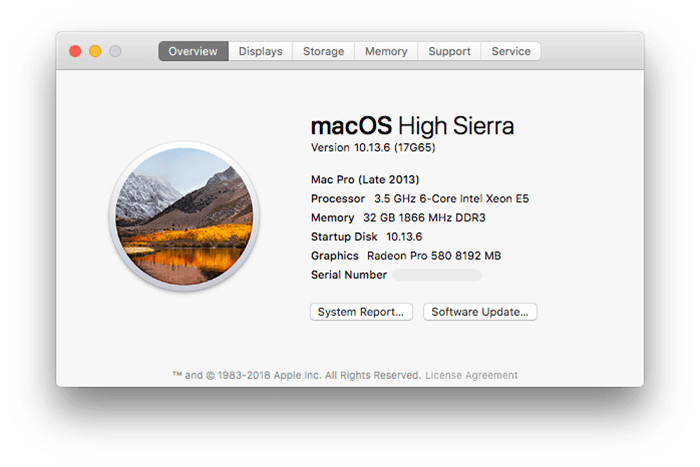Open the License Agreement link
The image size is (700, 467).
click(x=471, y=376)
